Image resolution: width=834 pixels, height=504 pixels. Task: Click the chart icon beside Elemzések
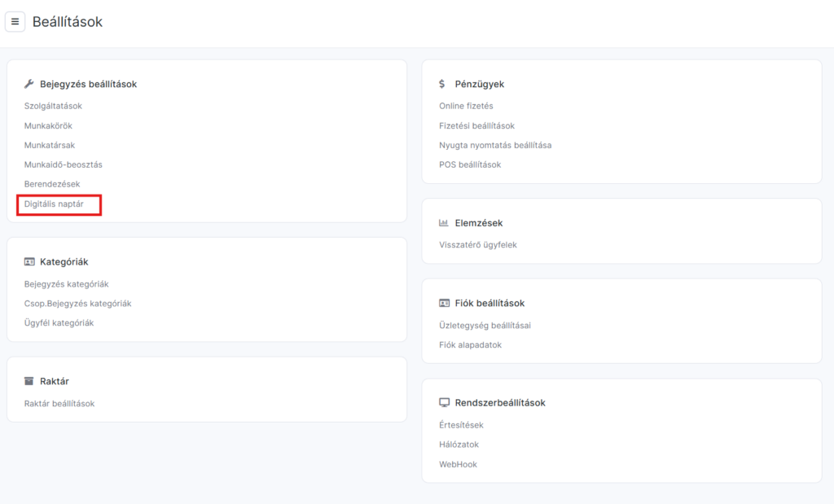444,223
